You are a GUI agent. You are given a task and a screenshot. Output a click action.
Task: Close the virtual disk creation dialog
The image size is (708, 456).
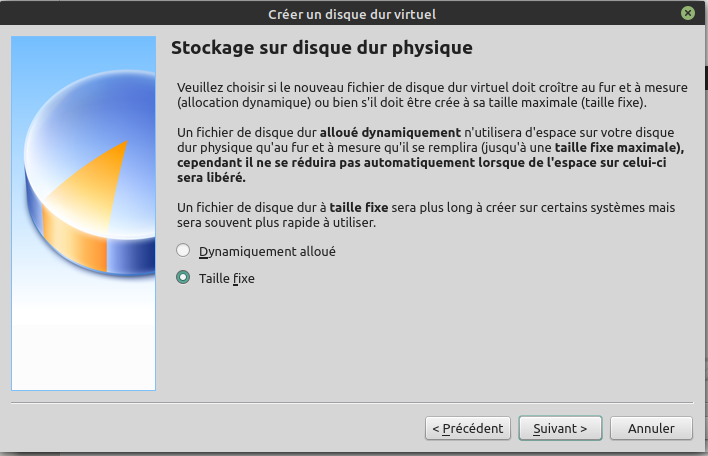tap(688, 14)
